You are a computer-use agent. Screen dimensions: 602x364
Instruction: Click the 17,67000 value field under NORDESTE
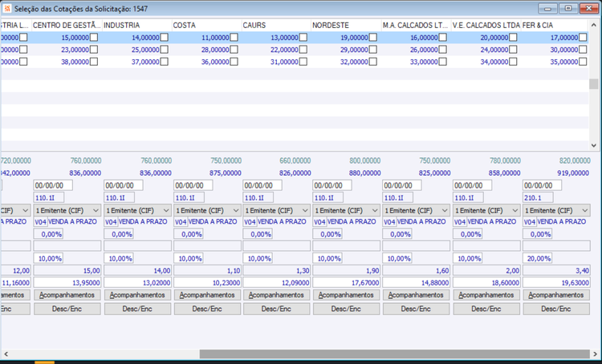[x=346, y=283]
